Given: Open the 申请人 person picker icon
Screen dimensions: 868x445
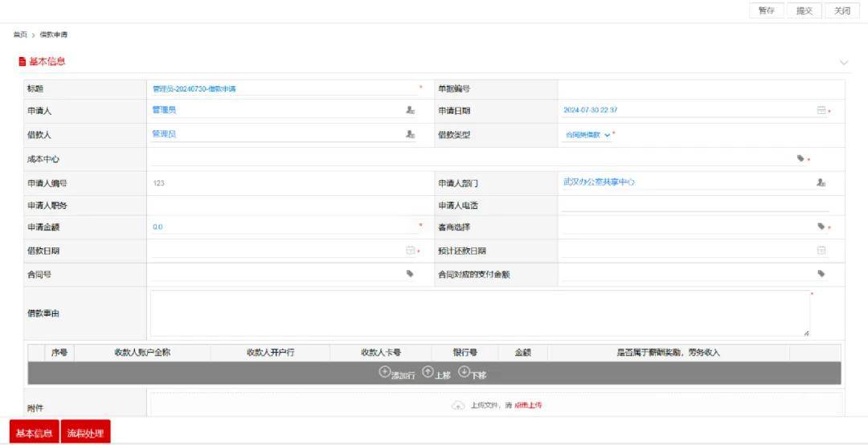Looking at the screenshot, I should pyautogui.click(x=410, y=111).
